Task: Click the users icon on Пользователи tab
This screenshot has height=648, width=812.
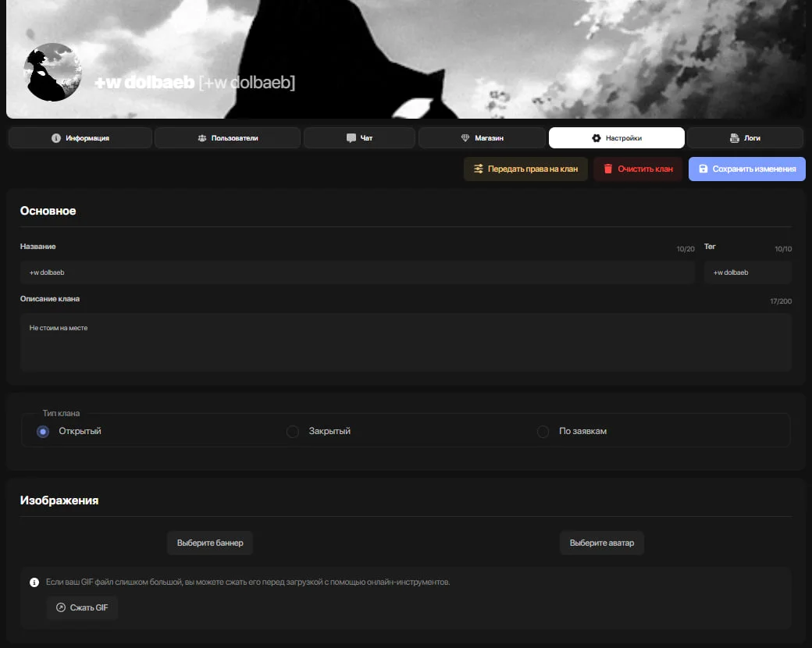Action: [x=202, y=137]
